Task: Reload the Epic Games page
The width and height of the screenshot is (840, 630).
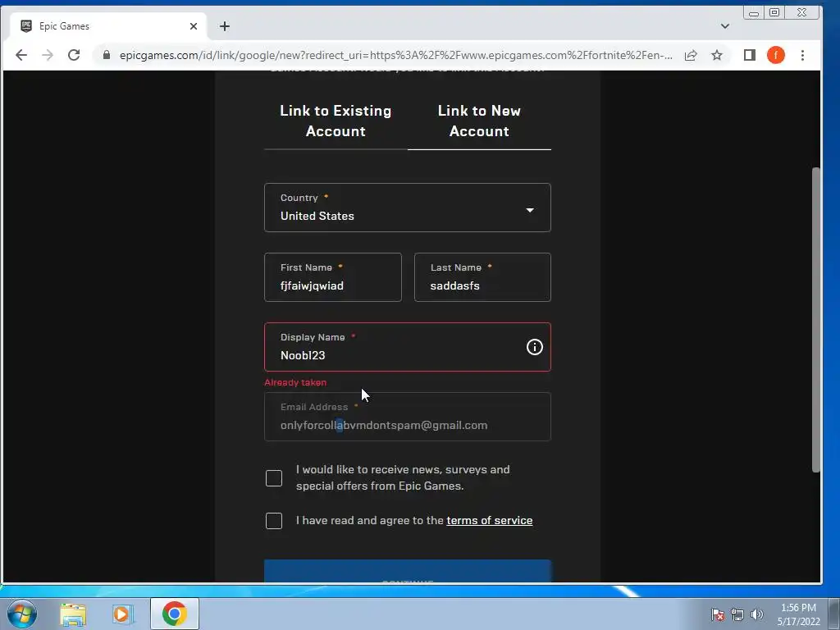Action: point(74,55)
